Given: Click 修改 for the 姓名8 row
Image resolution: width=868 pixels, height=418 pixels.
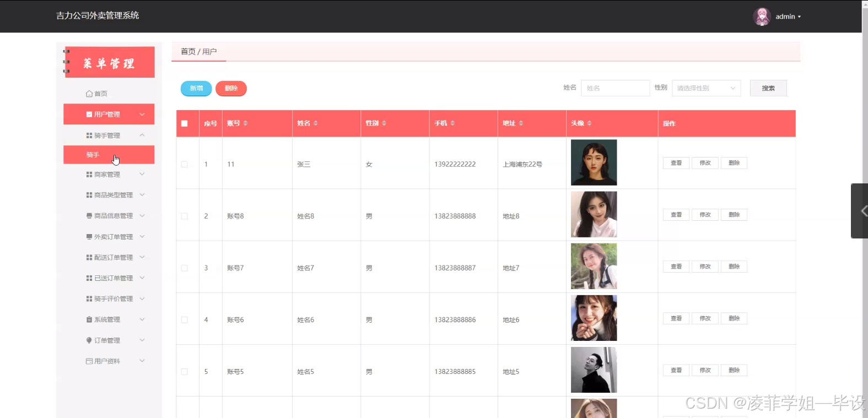Looking at the screenshot, I should point(705,215).
